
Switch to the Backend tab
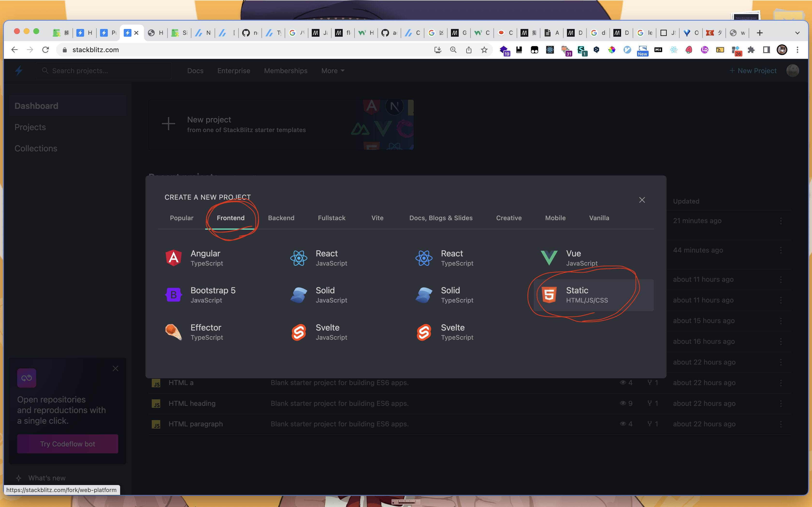(281, 218)
